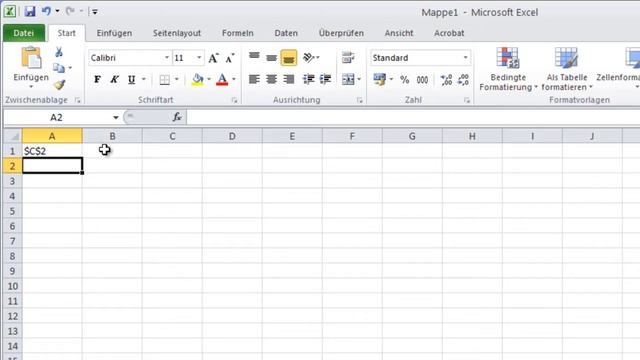Center cell text horizontally
Screen dimensions: 640x360
click(x=271, y=79)
